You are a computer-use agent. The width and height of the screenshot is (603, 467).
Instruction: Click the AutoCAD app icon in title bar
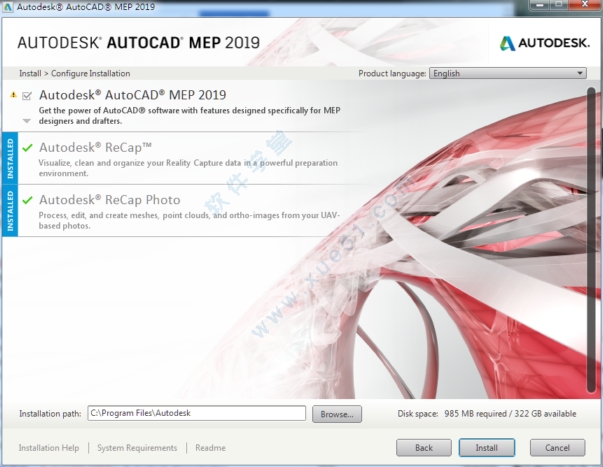tap(7, 7)
